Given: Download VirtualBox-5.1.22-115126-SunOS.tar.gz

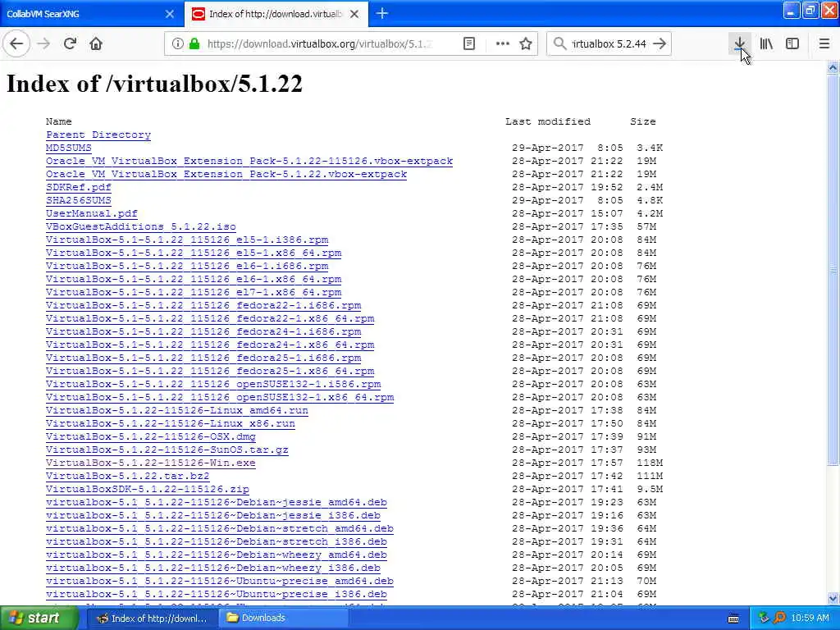Looking at the screenshot, I should point(167,450).
